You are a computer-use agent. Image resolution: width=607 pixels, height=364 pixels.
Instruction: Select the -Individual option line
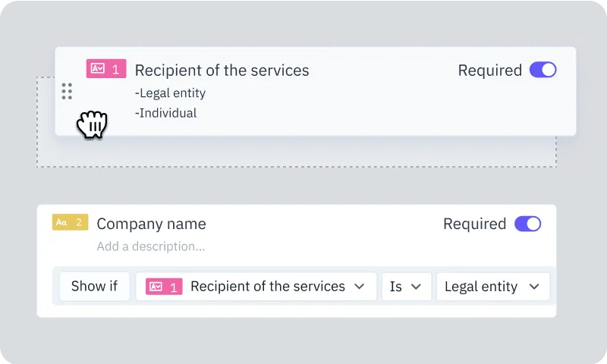click(x=165, y=113)
